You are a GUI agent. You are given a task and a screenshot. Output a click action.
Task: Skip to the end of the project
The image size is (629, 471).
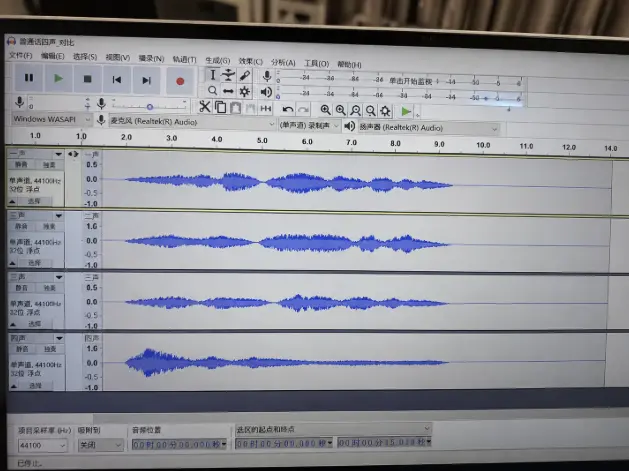146,81
